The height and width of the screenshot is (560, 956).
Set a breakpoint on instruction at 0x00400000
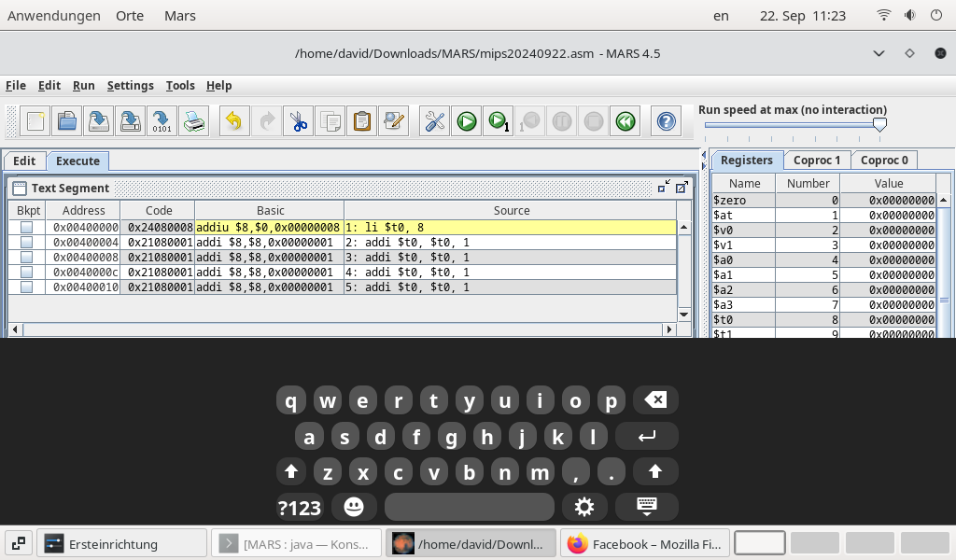[x=25, y=227]
